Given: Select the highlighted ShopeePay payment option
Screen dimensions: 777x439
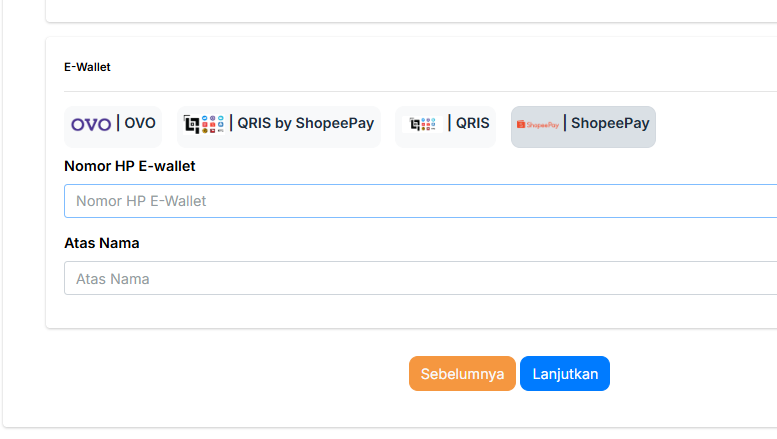Looking at the screenshot, I should point(583,126).
